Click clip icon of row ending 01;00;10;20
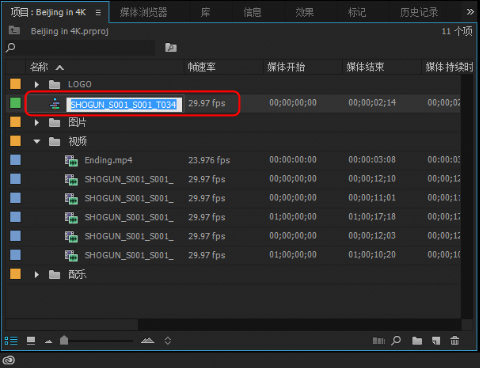 tap(71, 256)
